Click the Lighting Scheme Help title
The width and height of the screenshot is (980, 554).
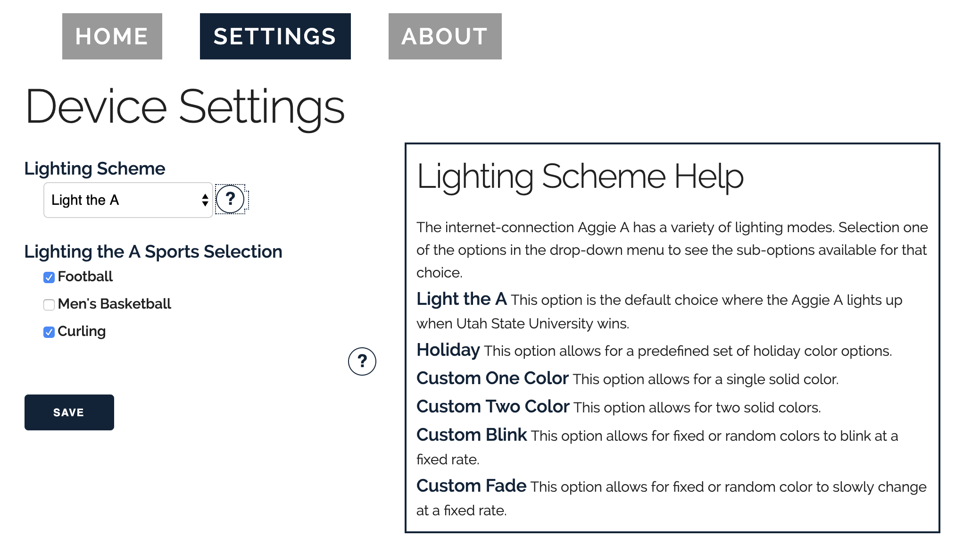(580, 177)
